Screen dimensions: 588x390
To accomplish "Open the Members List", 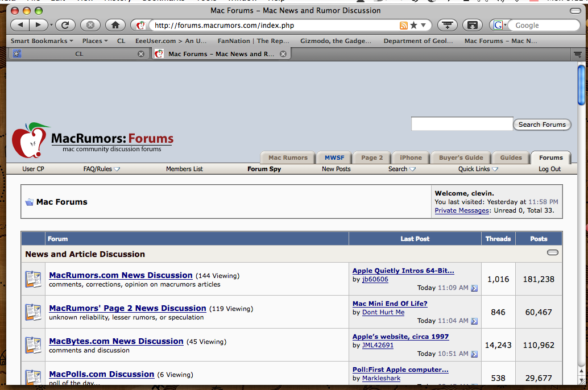I will [x=184, y=169].
